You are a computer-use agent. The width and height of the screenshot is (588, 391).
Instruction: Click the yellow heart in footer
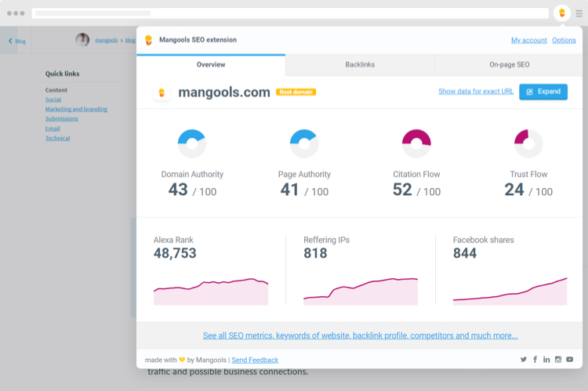coord(182,360)
